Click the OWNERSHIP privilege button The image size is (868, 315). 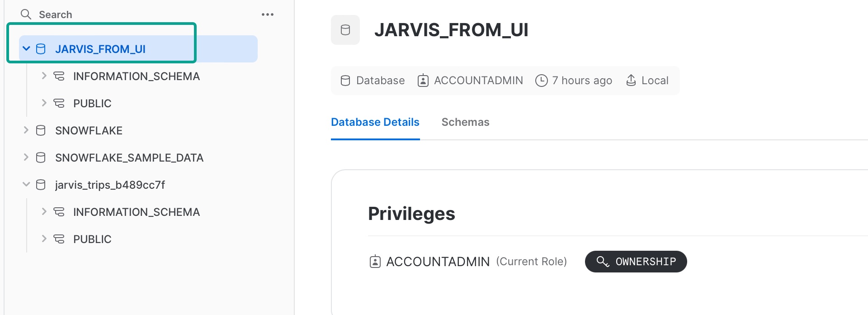[636, 262]
